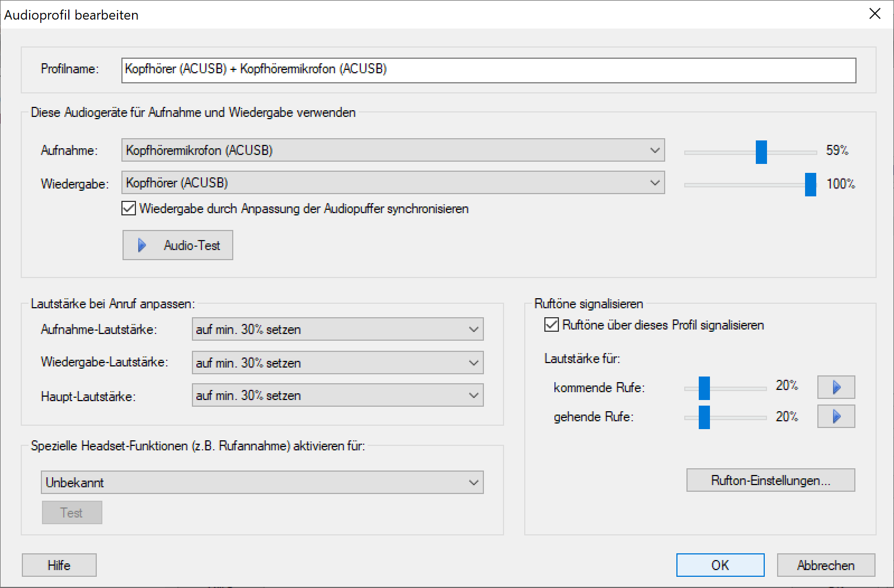
Task: Click the Wiedergabe volume slider handle
Action: pyautogui.click(x=810, y=184)
